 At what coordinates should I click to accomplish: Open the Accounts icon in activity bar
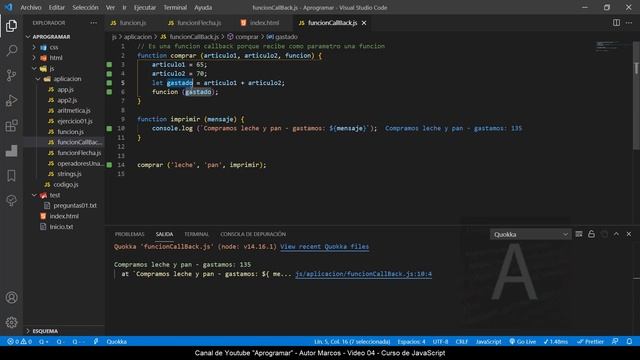coord(11,298)
